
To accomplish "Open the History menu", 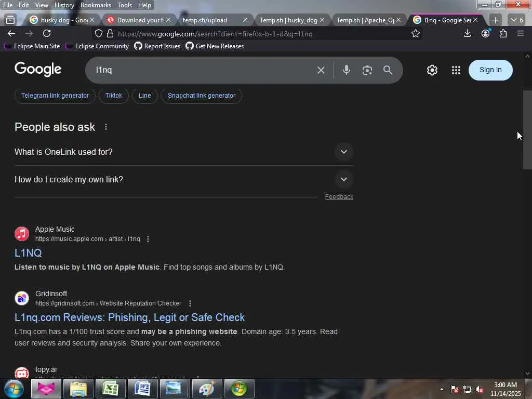I will click(x=64, y=5).
